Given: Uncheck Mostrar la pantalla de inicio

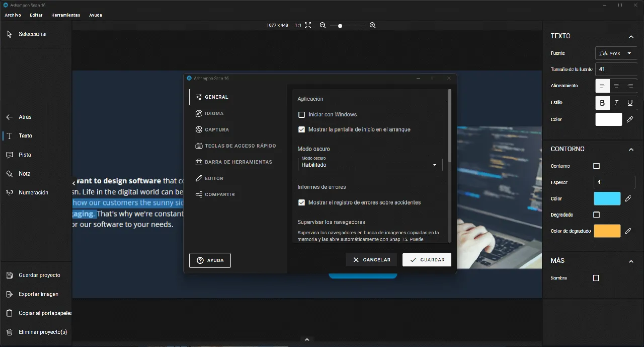Looking at the screenshot, I should (x=302, y=129).
